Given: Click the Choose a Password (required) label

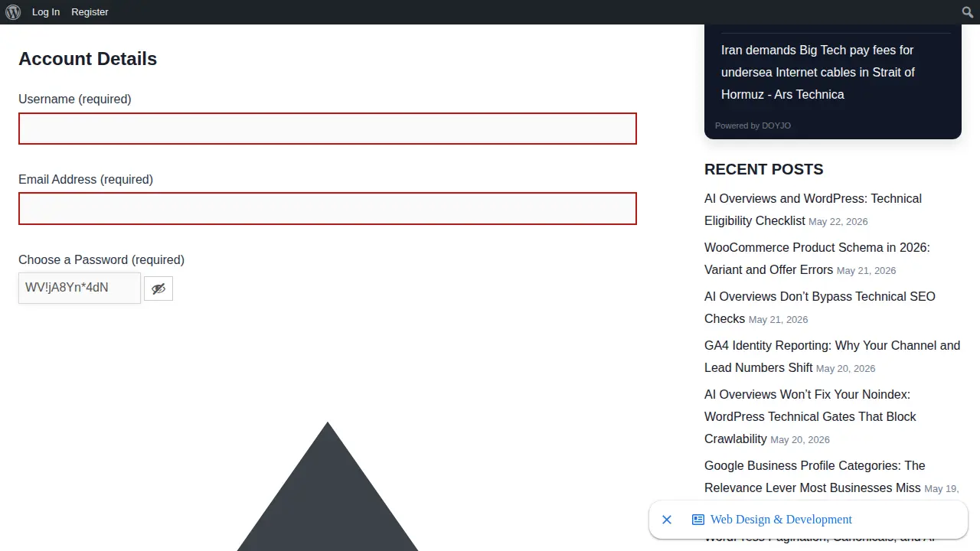Looking at the screenshot, I should coord(101,259).
